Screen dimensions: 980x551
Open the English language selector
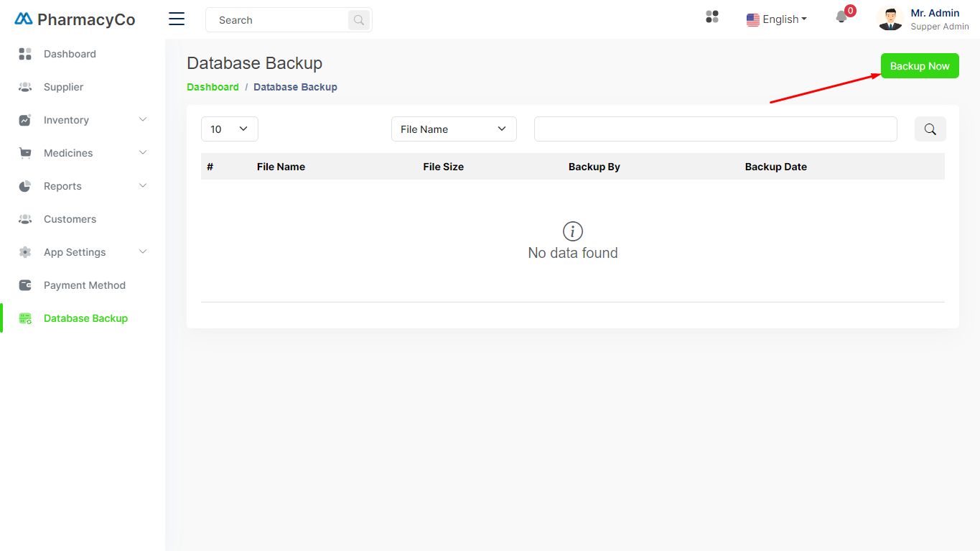tap(777, 19)
